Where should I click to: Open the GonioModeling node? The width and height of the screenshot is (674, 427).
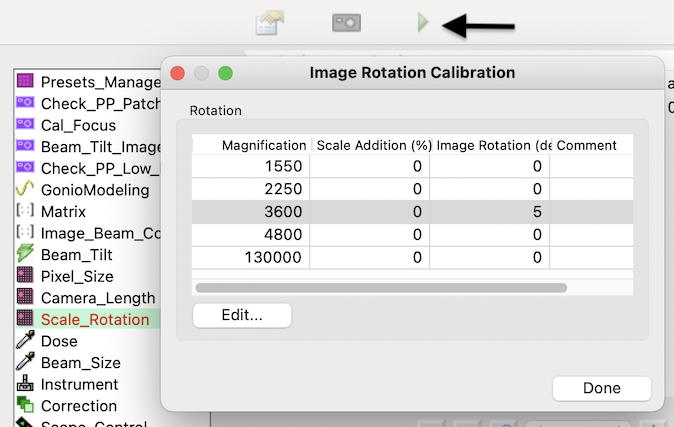click(94, 190)
